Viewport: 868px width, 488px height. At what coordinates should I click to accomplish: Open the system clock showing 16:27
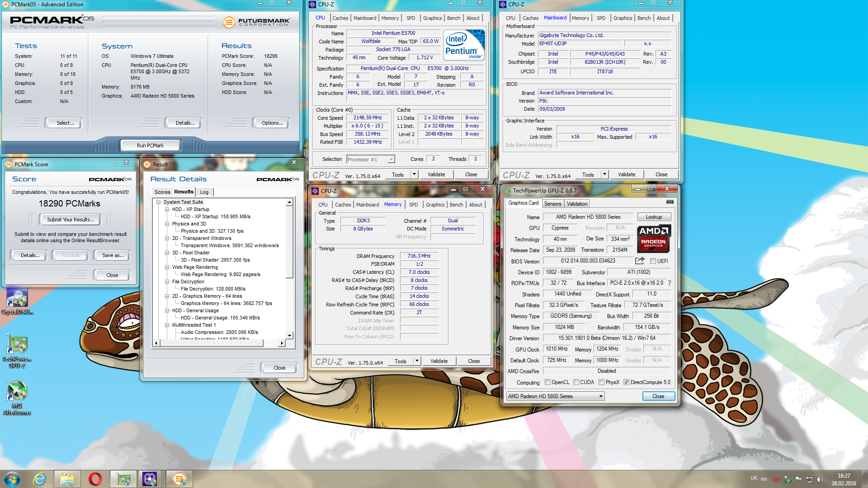(x=844, y=479)
